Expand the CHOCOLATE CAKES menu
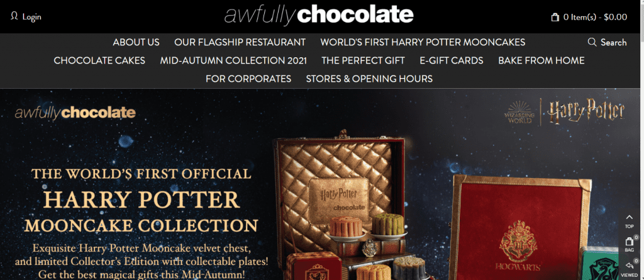 (99, 60)
